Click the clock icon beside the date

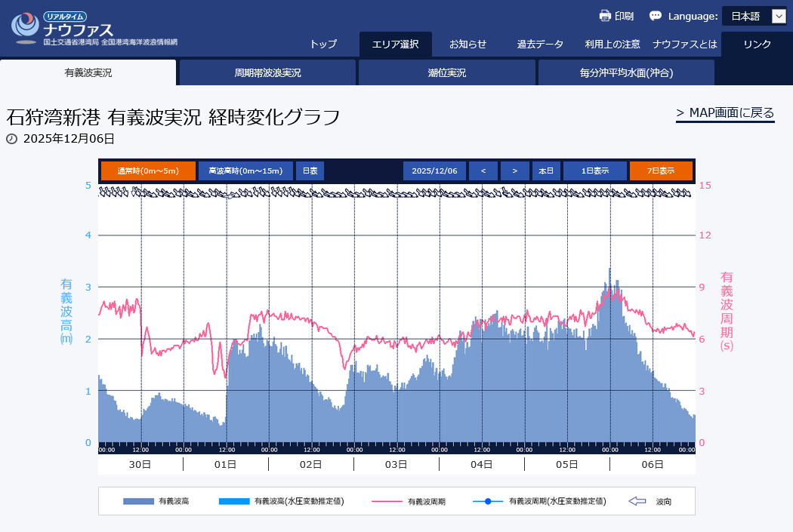pos(11,139)
